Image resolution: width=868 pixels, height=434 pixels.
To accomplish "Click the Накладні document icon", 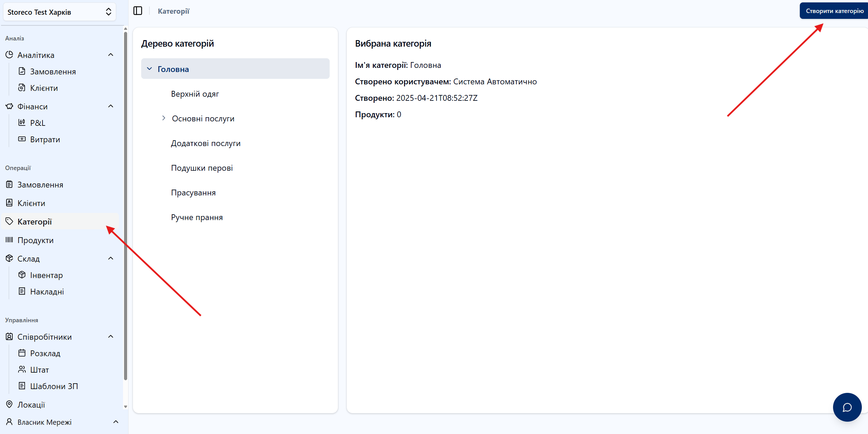I will [22, 291].
